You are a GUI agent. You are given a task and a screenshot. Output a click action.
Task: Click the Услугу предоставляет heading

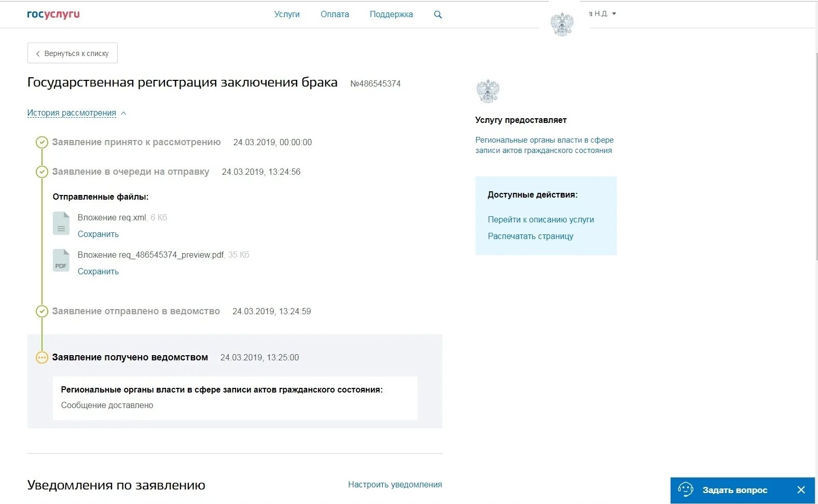[521, 120]
